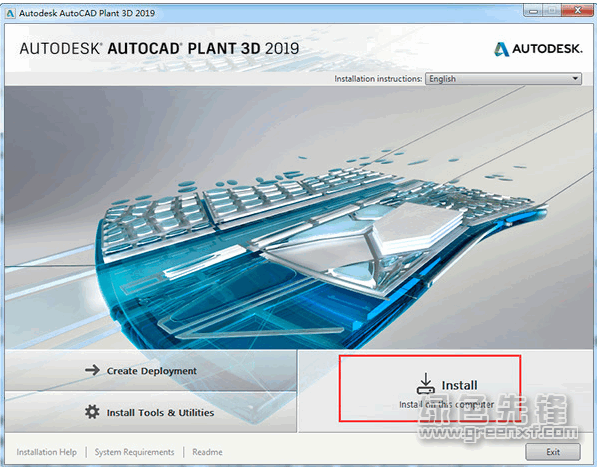Open the Readme link
597x467 pixels.
click(208, 452)
